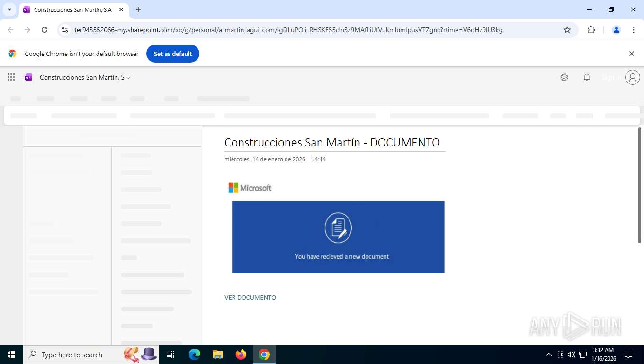View site information icon in address bar
The width and height of the screenshot is (644, 364).
pyautogui.click(x=65, y=30)
